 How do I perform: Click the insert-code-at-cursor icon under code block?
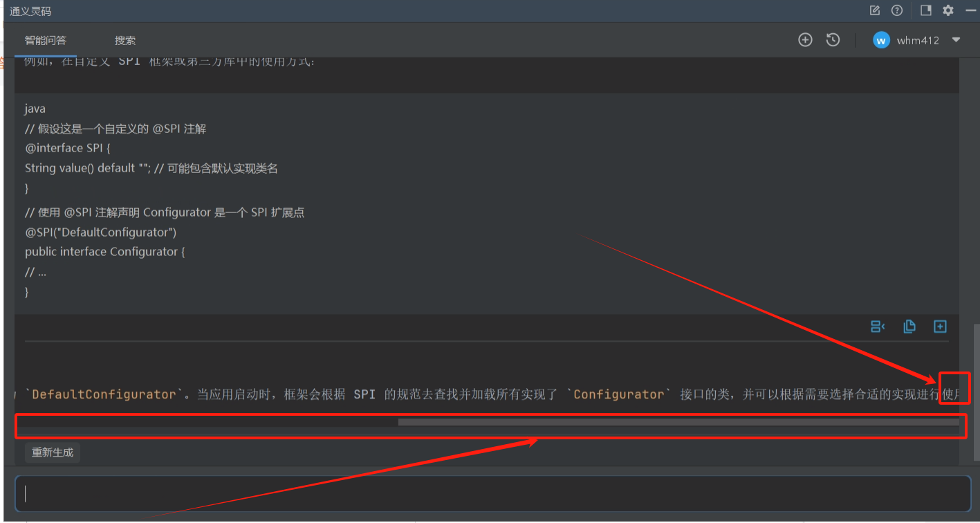pyautogui.click(x=878, y=327)
